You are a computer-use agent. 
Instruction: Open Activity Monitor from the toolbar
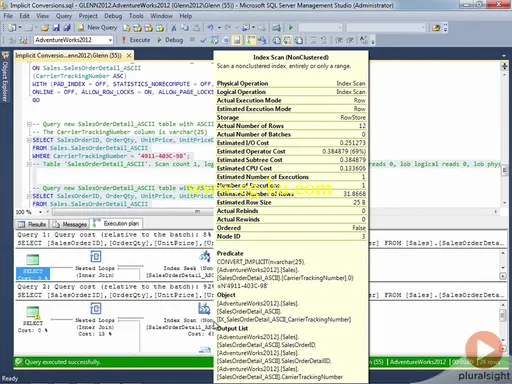point(276,28)
